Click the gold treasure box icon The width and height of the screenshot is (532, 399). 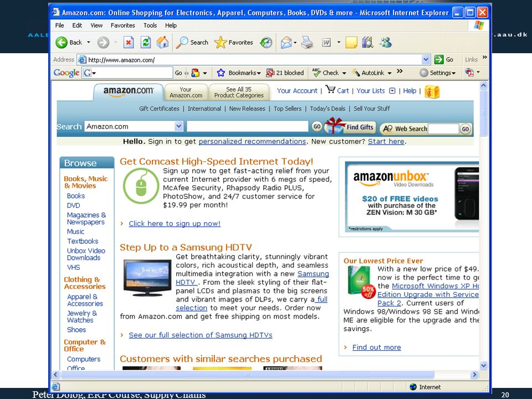(x=432, y=91)
